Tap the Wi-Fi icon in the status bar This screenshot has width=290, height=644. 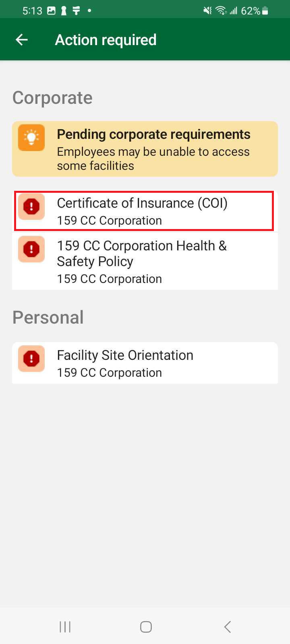tap(221, 11)
